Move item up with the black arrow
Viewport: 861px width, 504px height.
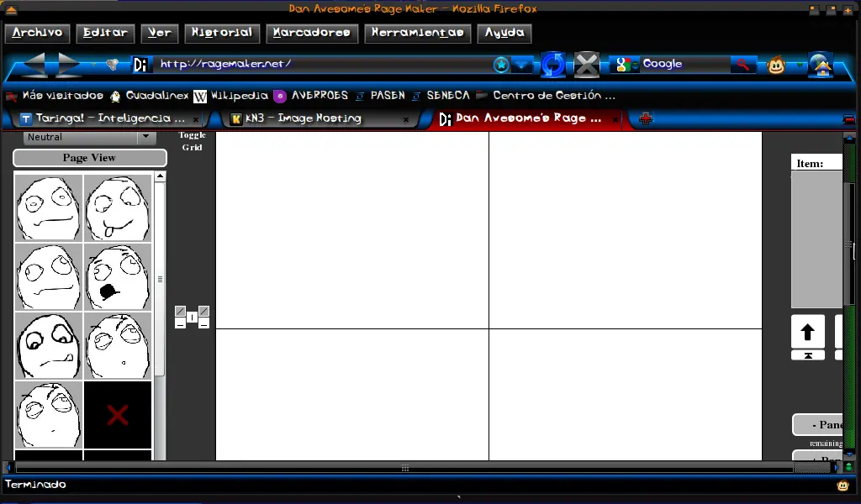(x=808, y=332)
